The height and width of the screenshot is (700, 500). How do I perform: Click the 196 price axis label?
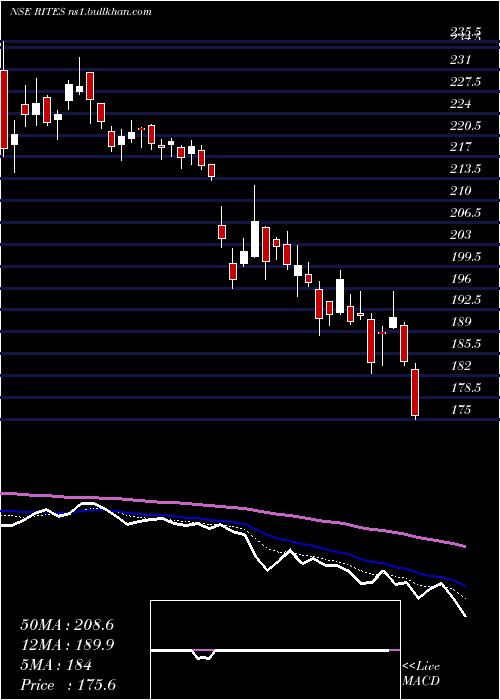[460, 278]
